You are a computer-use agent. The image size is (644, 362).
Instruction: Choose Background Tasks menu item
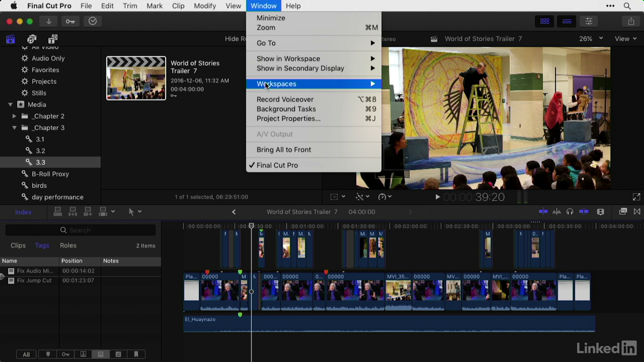(x=314, y=109)
